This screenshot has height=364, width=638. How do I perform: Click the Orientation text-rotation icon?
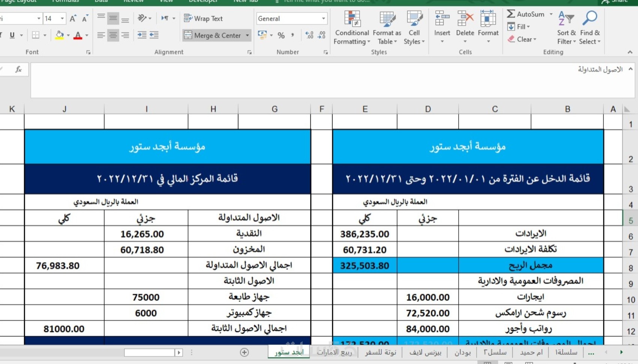tap(142, 18)
